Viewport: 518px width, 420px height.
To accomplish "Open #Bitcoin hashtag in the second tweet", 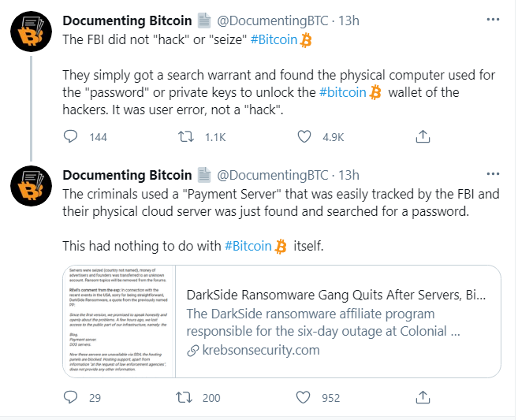I will 248,247.
